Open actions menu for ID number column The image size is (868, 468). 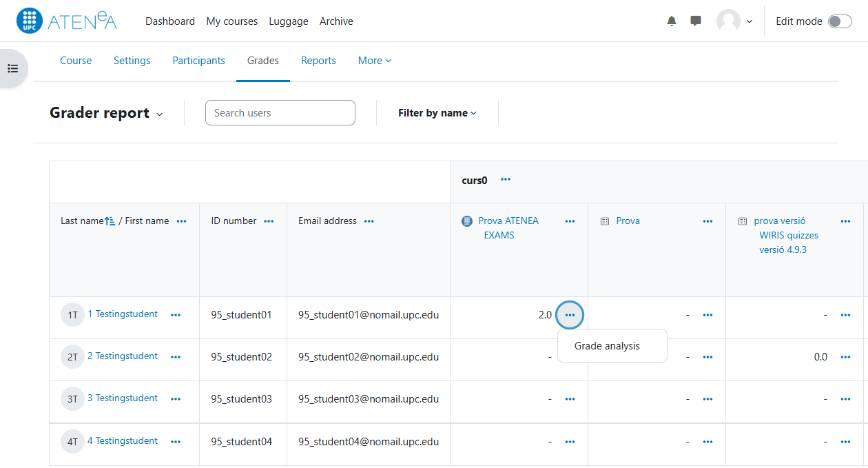point(269,221)
